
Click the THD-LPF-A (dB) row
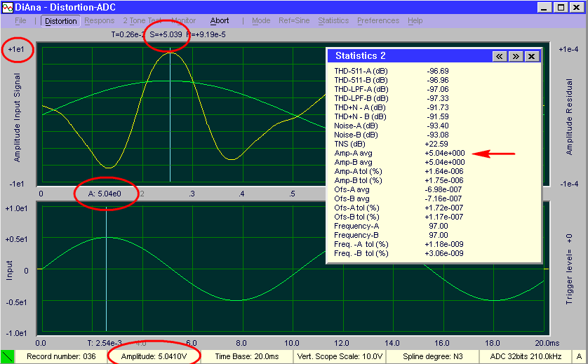pos(392,89)
